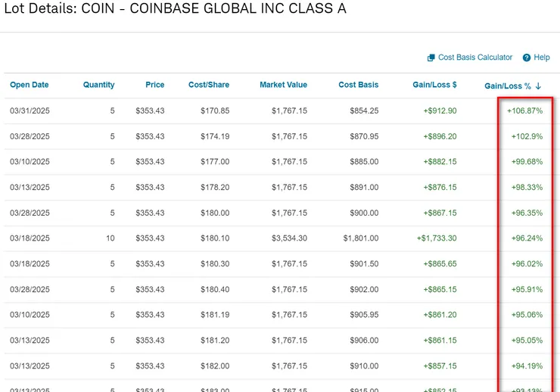Sort by Market Value column header

[x=283, y=85]
